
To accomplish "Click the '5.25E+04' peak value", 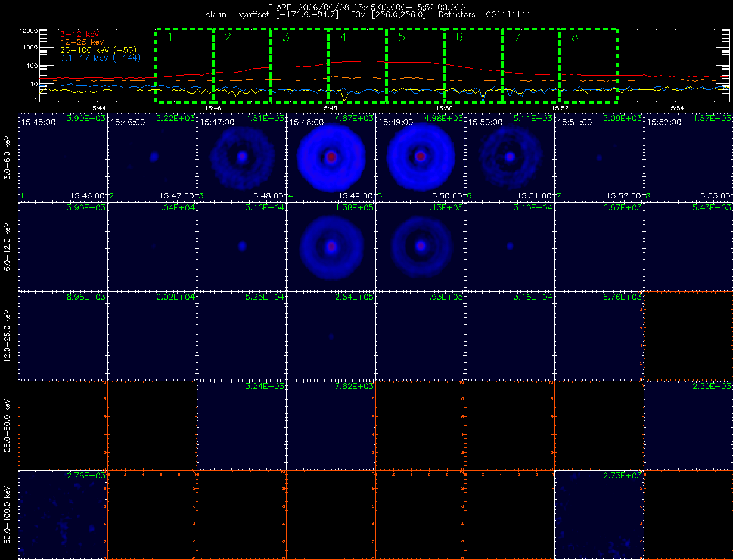I will (265, 297).
